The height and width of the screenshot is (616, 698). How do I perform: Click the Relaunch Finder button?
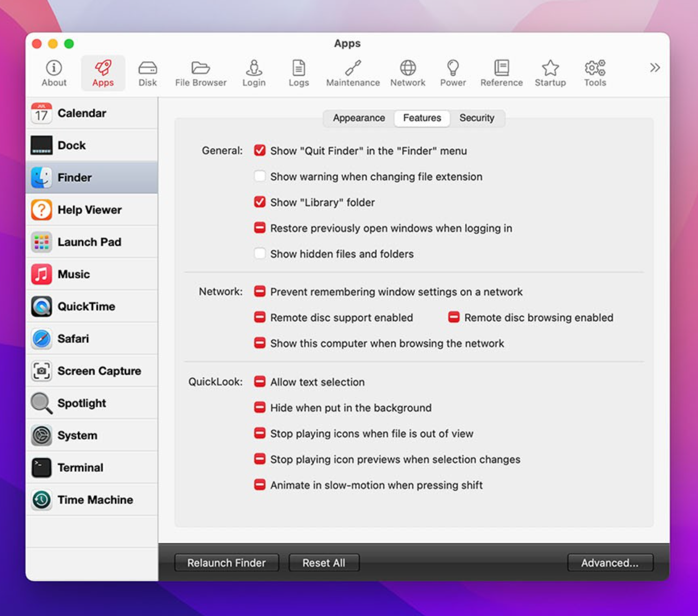pyautogui.click(x=227, y=563)
